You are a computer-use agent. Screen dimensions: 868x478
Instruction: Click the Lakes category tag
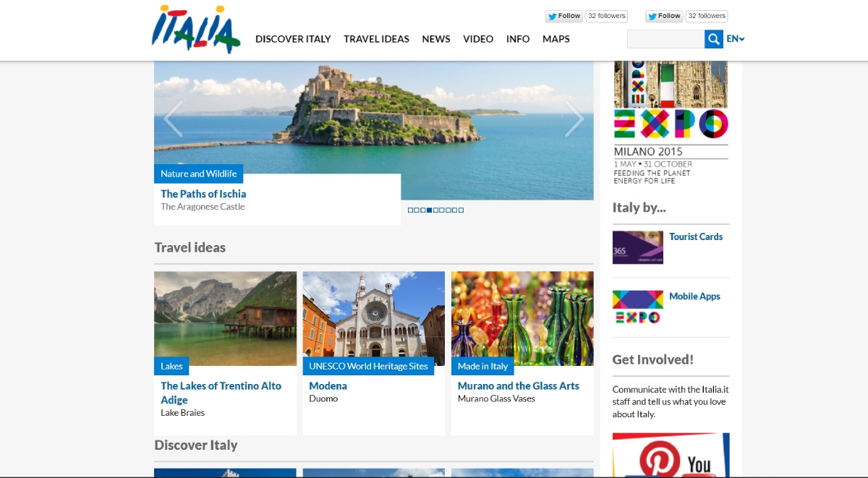pos(171,366)
